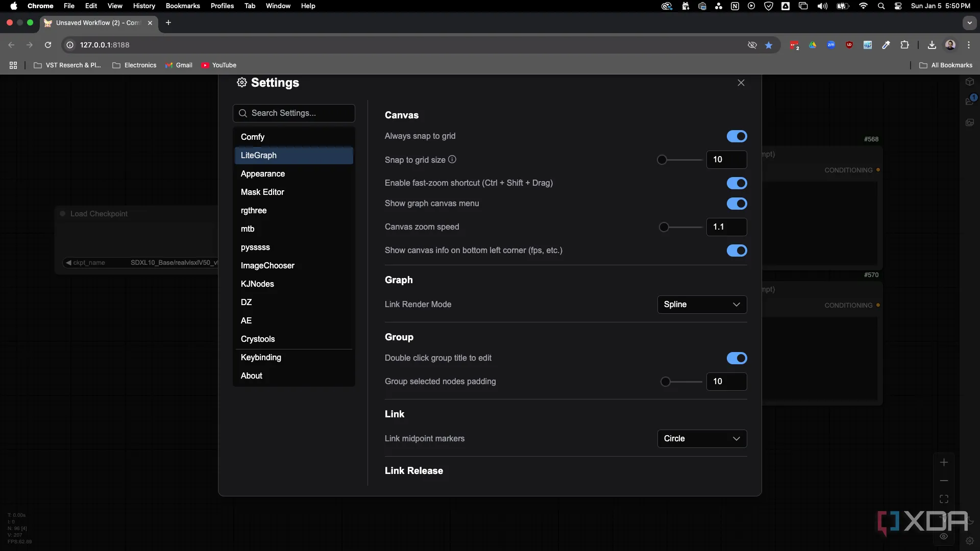This screenshot has width=980, height=551.
Task: Toggle Show canvas info on bottom left switch
Action: click(x=737, y=251)
